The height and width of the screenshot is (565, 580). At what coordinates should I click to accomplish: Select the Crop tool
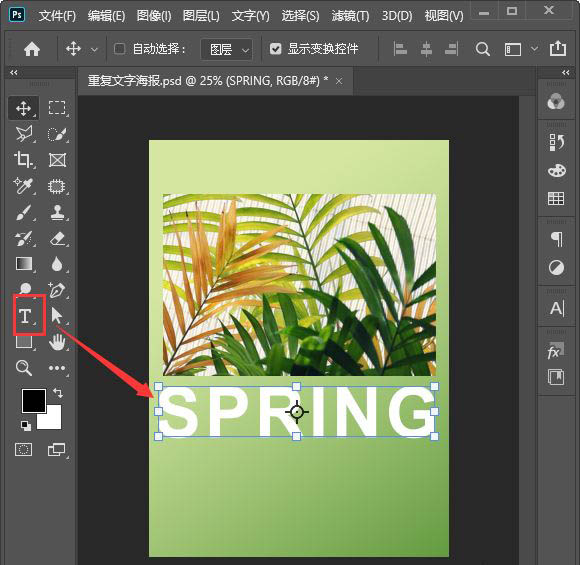pyautogui.click(x=23, y=159)
